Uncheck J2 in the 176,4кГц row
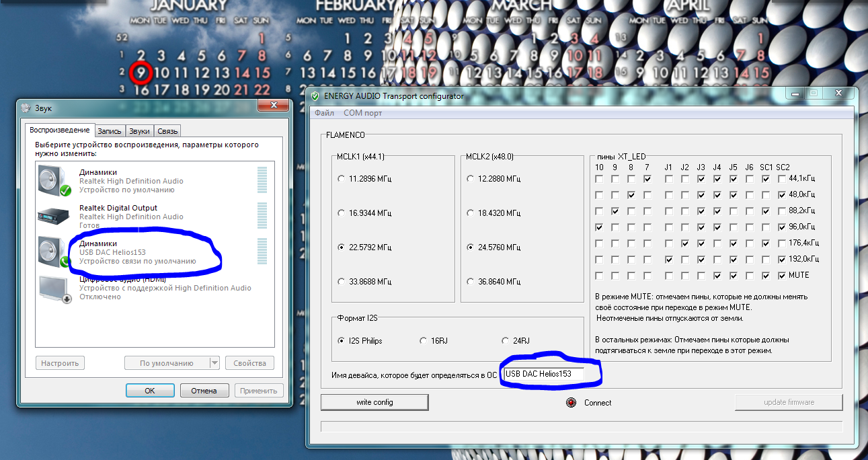Viewport: 868px width, 460px height. point(685,243)
